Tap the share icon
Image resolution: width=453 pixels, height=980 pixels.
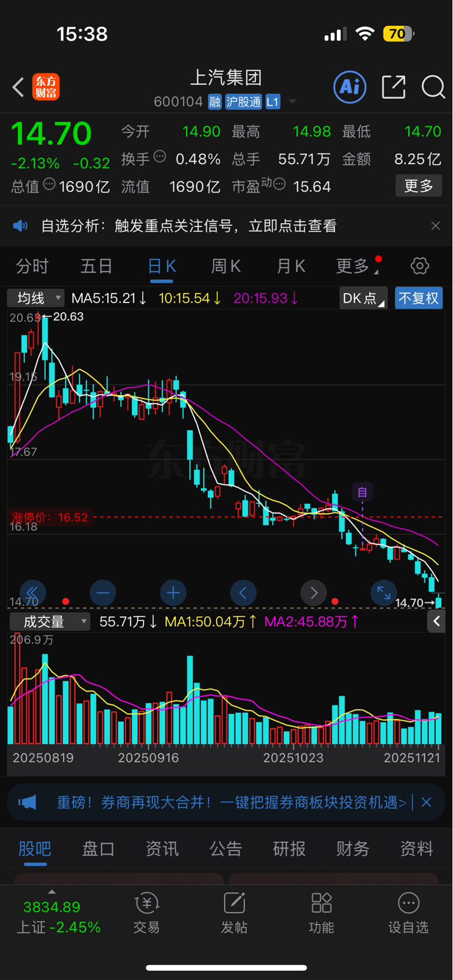click(x=394, y=87)
